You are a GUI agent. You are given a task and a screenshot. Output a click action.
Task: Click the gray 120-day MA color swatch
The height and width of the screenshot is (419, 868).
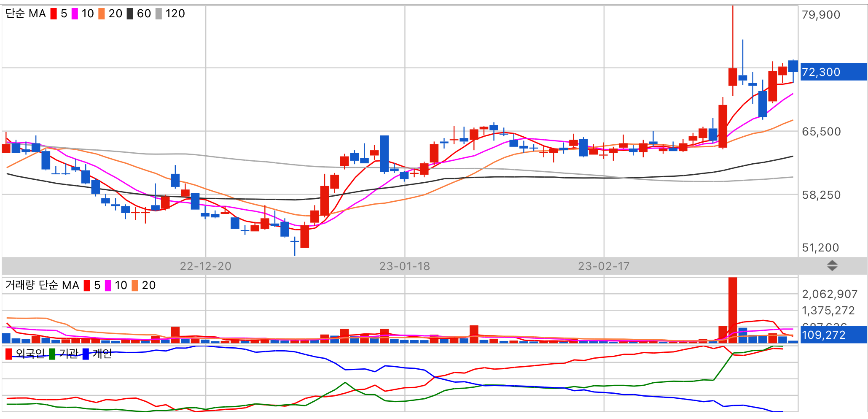click(x=159, y=14)
